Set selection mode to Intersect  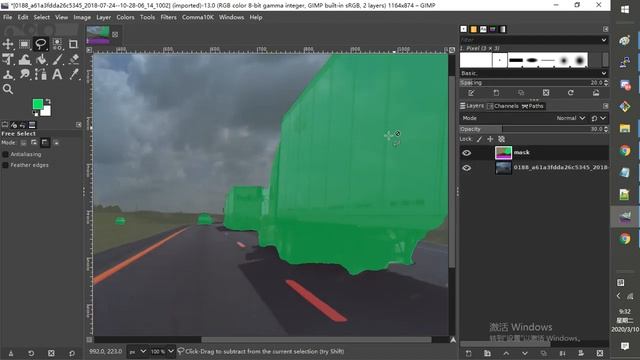[56, 143]
